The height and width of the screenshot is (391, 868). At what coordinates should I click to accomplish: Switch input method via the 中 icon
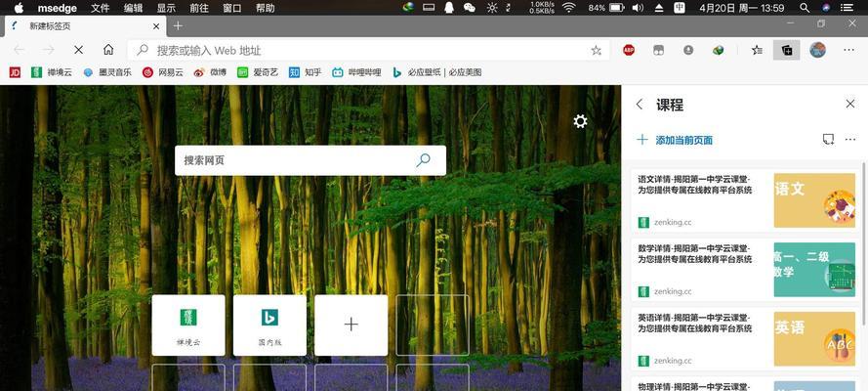click(680, 8)
